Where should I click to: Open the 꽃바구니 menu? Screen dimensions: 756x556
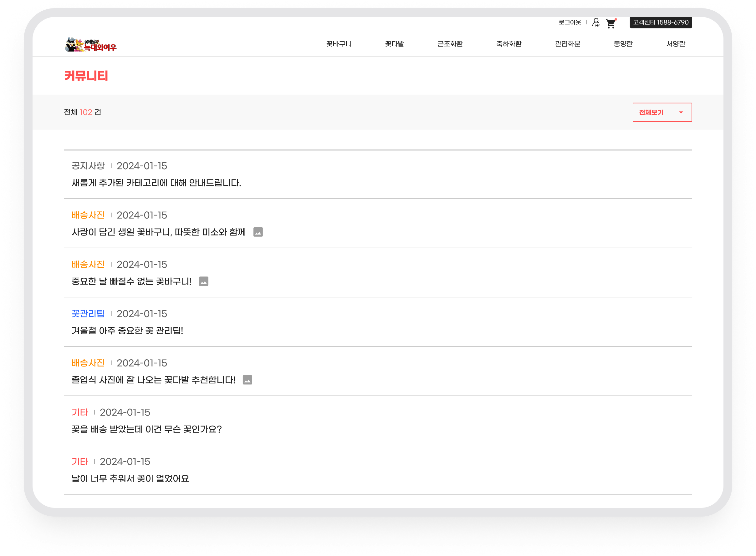pyautogui.click(x=339, y=44)
